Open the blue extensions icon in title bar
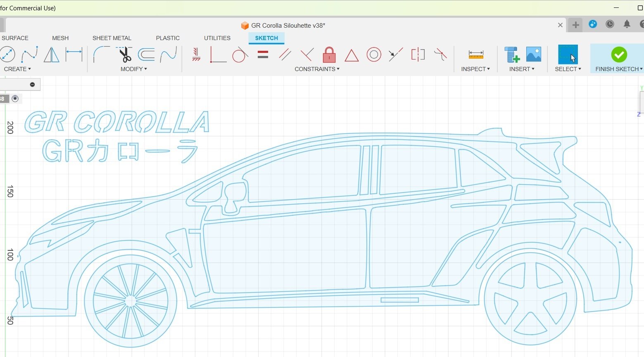Screen dimensions: 644x357 [593, 24]
